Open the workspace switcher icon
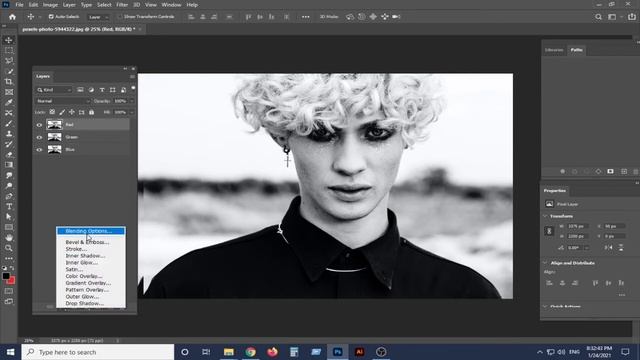The image size is (640, 360). [x=612, y=17]
